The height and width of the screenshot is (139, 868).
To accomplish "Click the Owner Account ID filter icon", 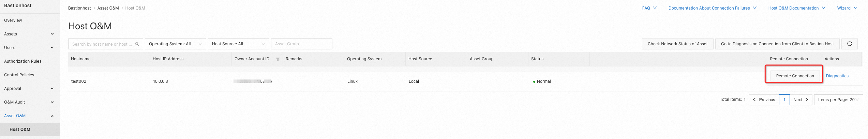I will click(278, 59).
